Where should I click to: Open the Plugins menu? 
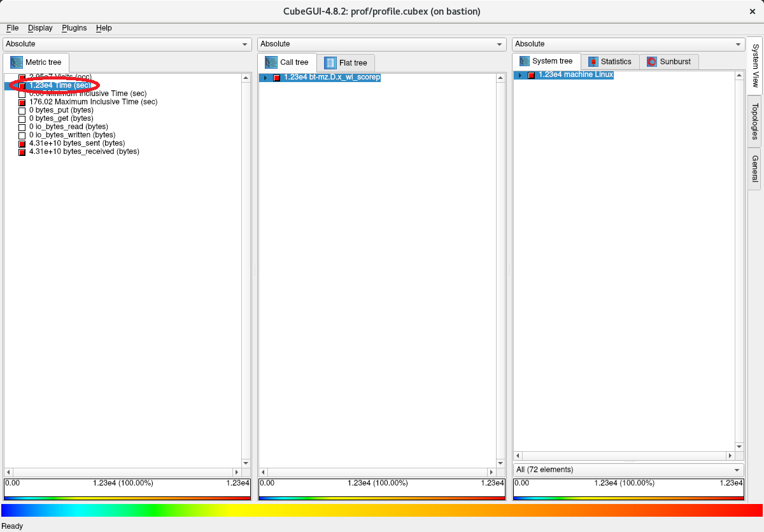pyautogui.click(x=74, y=28)
